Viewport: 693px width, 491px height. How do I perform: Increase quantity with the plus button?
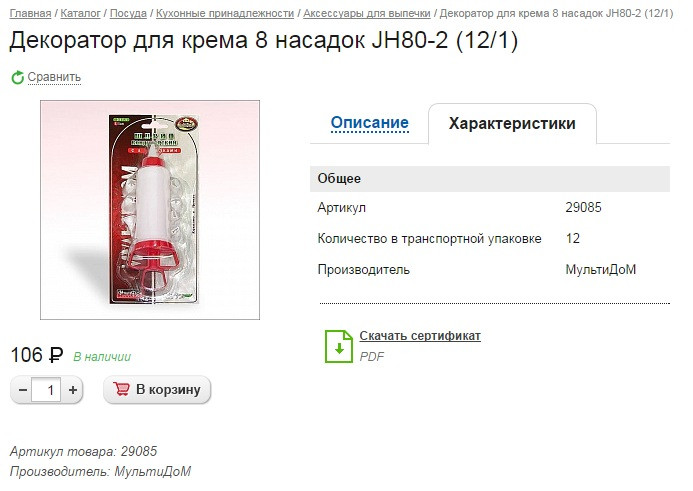(x=72, y=390)
